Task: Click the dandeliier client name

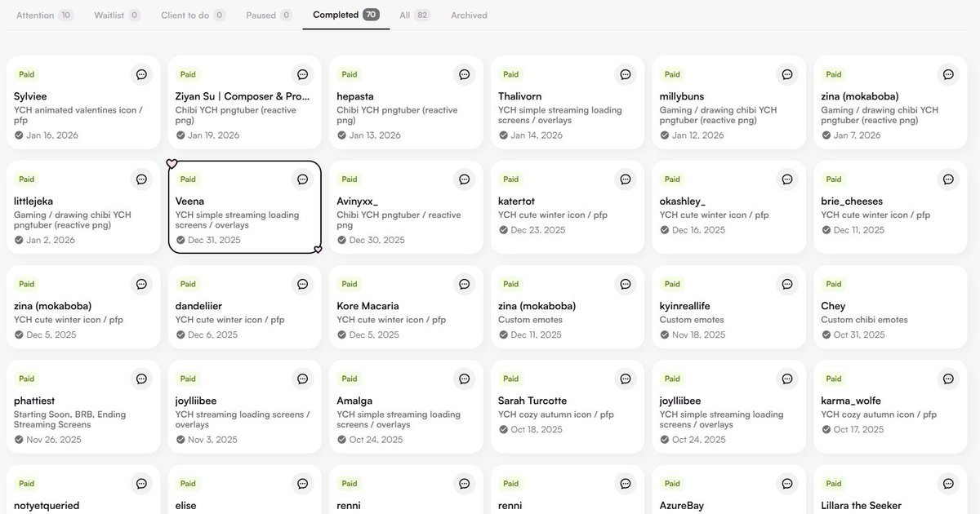Action: coord(198,306)
